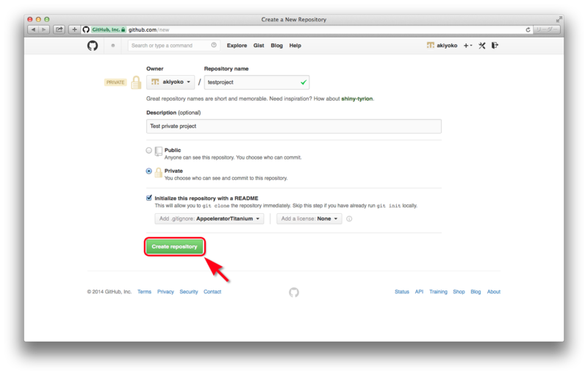Click the footer GitHub mark icon
The image size is (588, 375).
294,292
